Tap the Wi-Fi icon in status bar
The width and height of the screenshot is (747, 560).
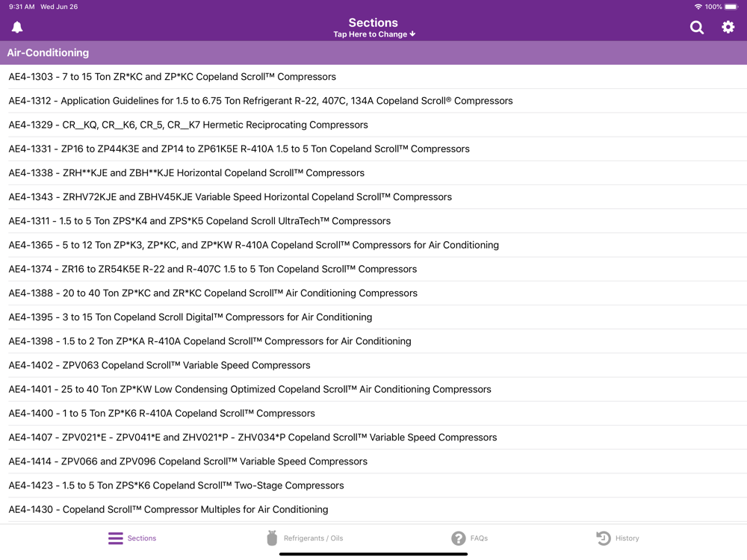[x=698, y=7]
